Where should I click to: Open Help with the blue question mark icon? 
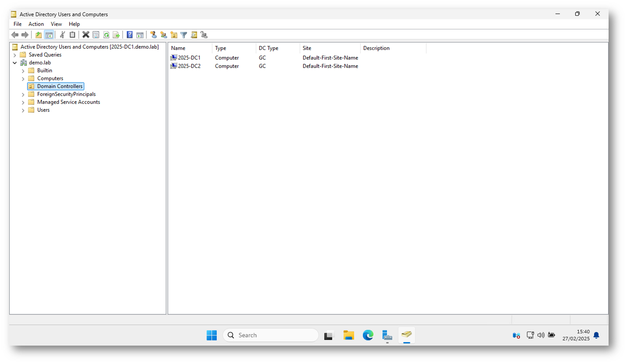click(130, 35)
